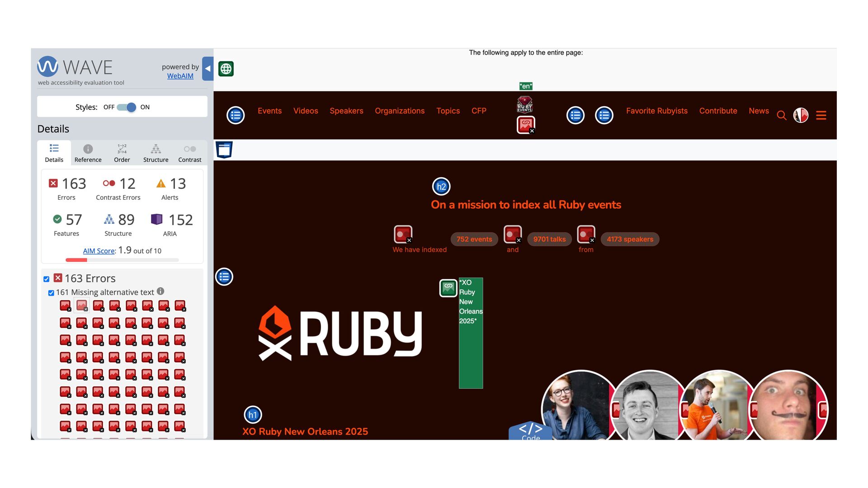Click the green linked image icon
The image size is (868, 488).
pos(448,288)
